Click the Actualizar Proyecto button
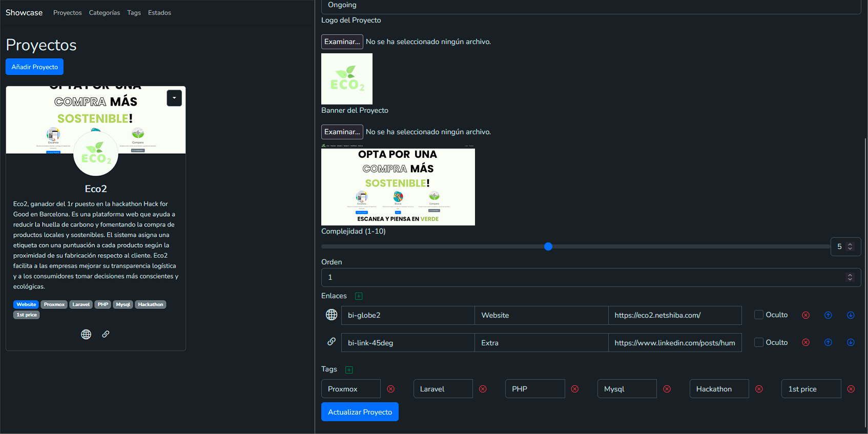 tap(360, 412)
